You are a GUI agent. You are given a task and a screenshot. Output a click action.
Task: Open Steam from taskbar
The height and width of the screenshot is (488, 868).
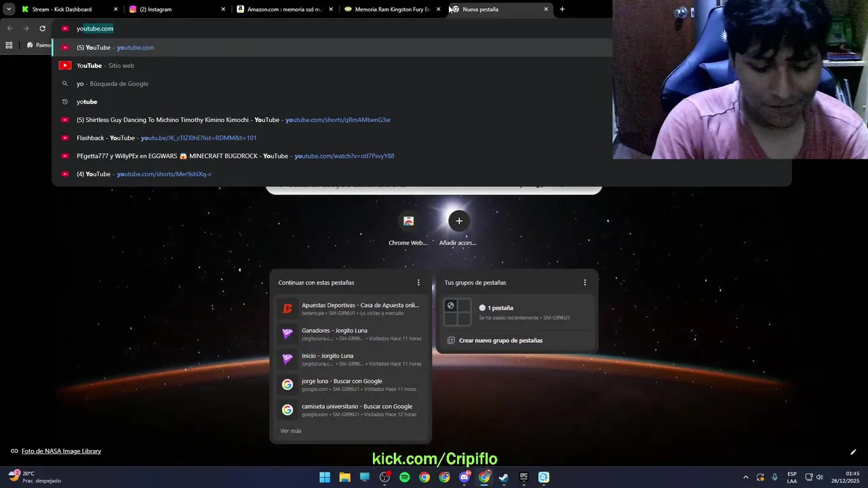click(504, 477)
